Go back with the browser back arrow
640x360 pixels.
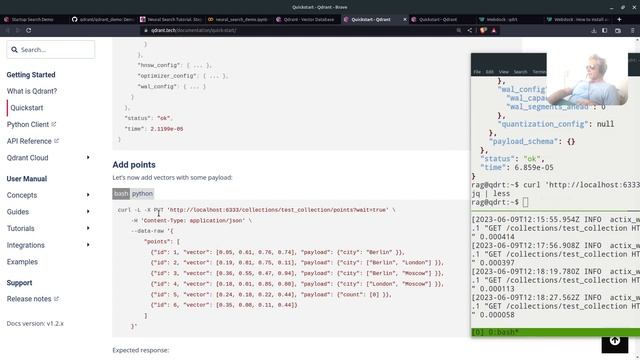(7, 30)
